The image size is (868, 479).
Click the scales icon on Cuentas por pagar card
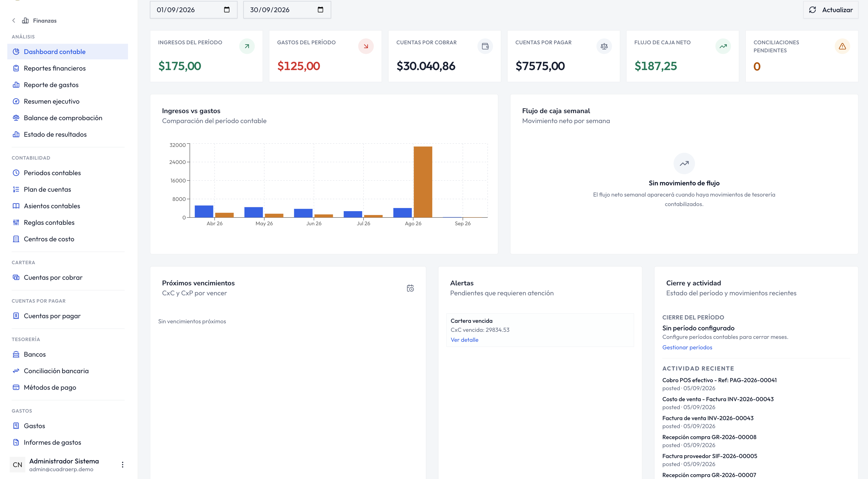click(604, 46)
